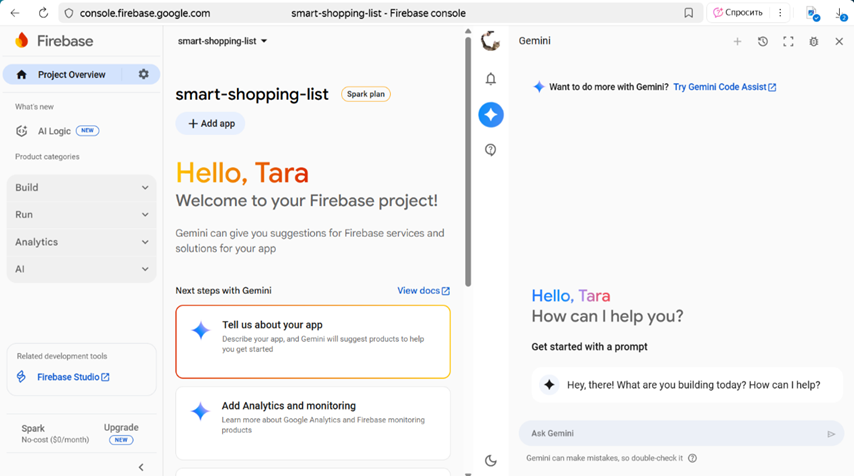Collapse the left sidebar chevron
The image size is (854, 476).
[141, 467]
